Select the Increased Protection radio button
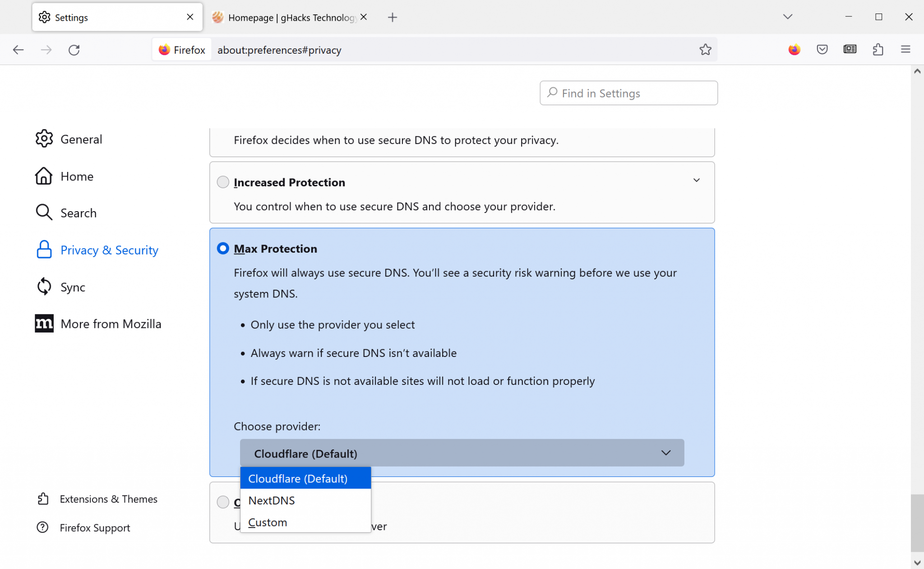Image resolution: width=924 pixels, height=569 pixels. [x=222, y=182]
